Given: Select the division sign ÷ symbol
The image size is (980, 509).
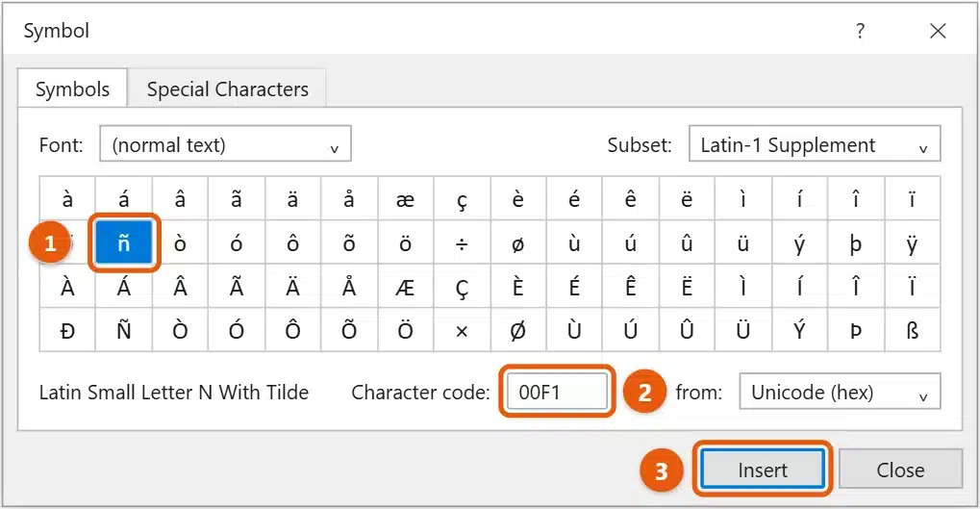Looking at the screenshot, I should coord(462,242).
